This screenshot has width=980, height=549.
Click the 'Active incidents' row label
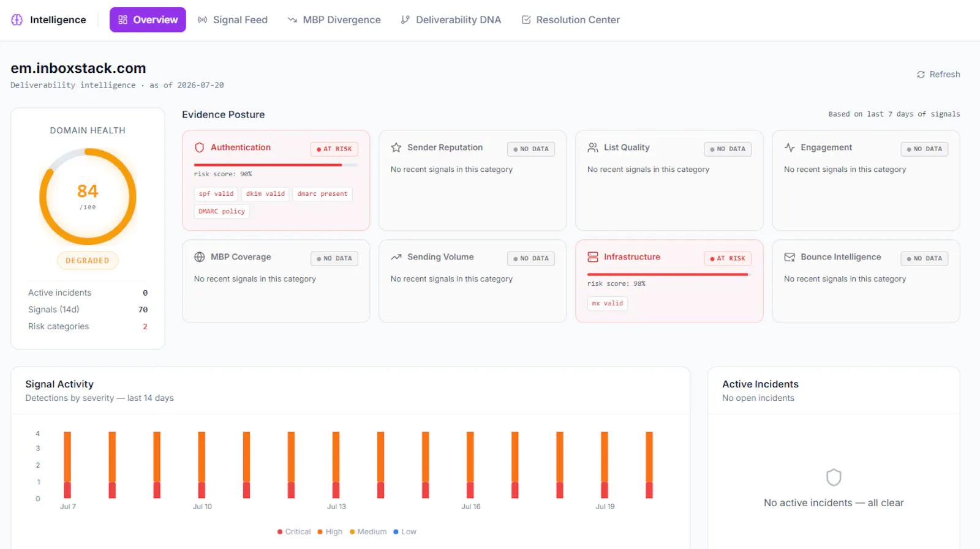pyautogui.click(x=59, y=293)
